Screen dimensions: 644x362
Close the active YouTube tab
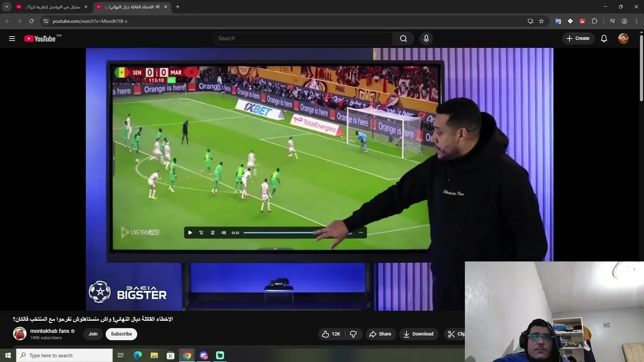click(166, 7)
